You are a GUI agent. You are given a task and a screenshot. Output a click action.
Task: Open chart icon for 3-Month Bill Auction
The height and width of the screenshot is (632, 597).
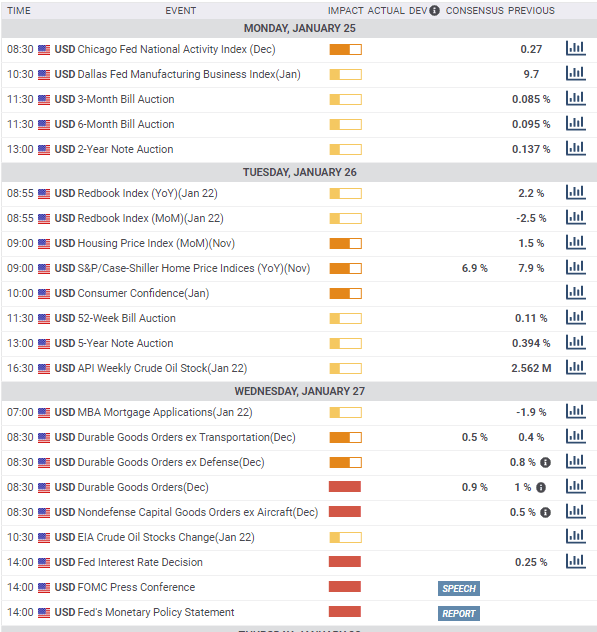tap(576, 98)
